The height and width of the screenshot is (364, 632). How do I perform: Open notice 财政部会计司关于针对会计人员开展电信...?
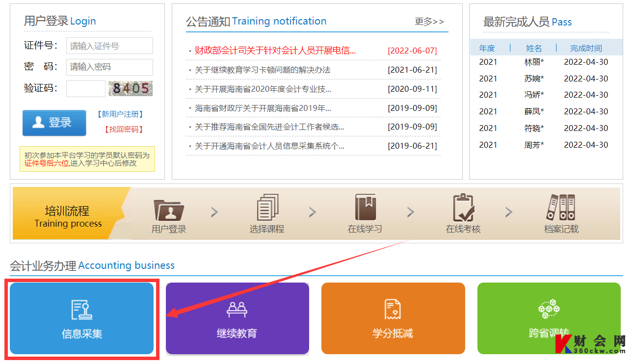click(x=275, y=51)
